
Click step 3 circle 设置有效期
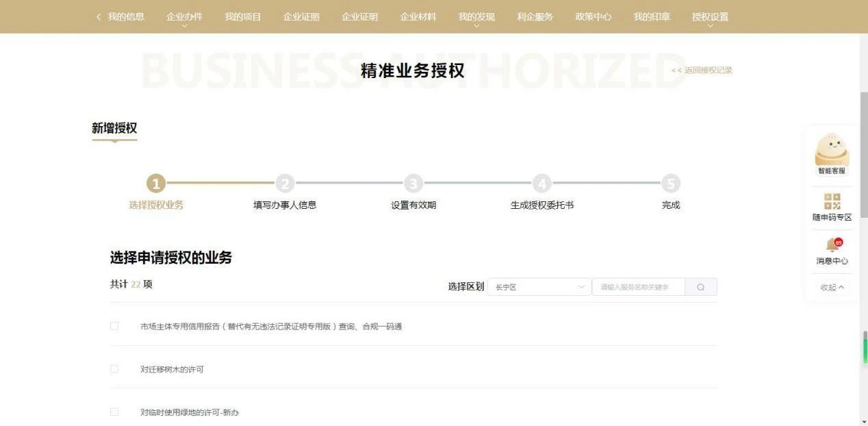pos(413,184)
